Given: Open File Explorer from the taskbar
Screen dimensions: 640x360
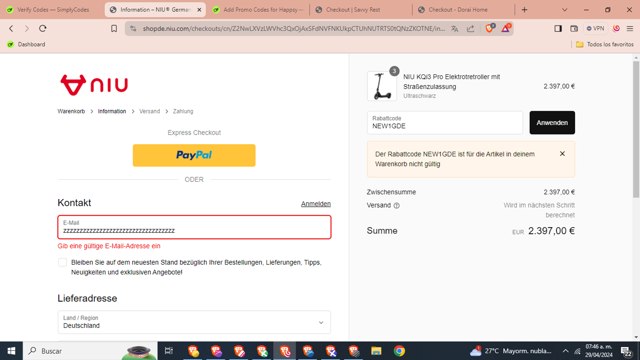Looking at the screenshot, I should [x=376, y=351].
